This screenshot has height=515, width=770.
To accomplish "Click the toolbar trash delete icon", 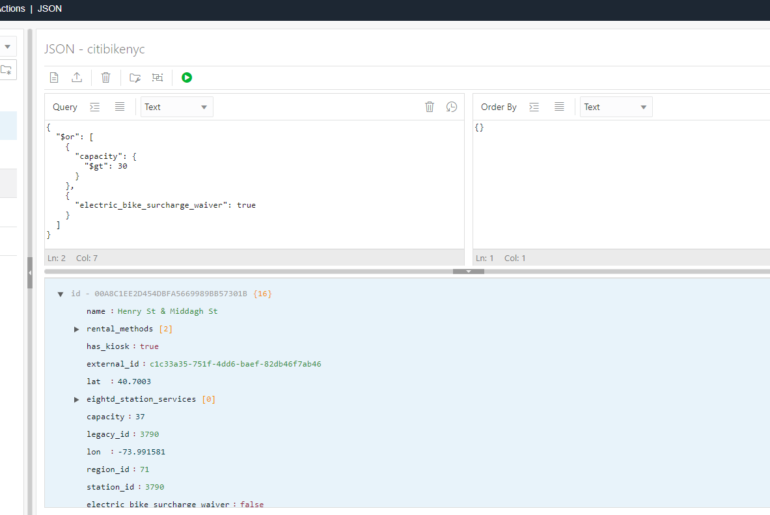I will coord(106,78).
